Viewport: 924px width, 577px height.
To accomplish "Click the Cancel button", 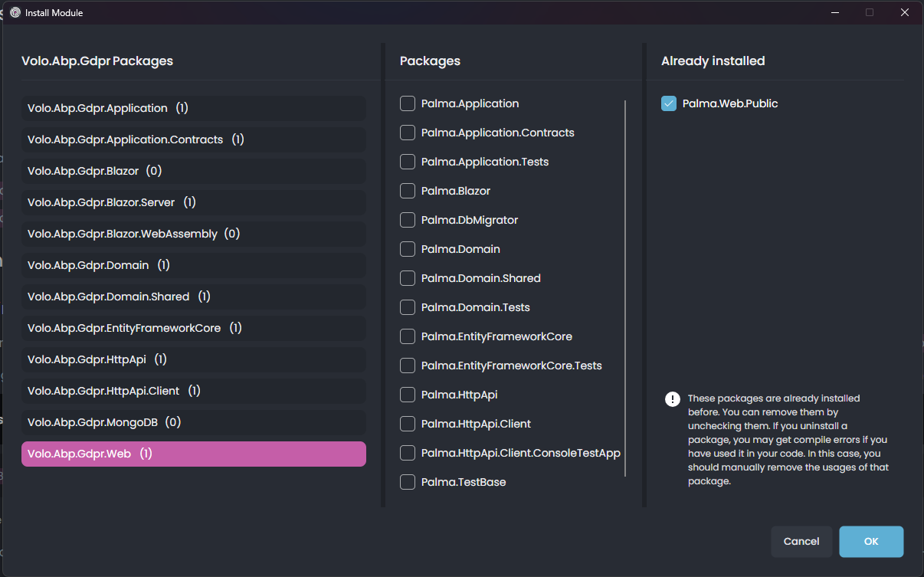I will point(801,542).
